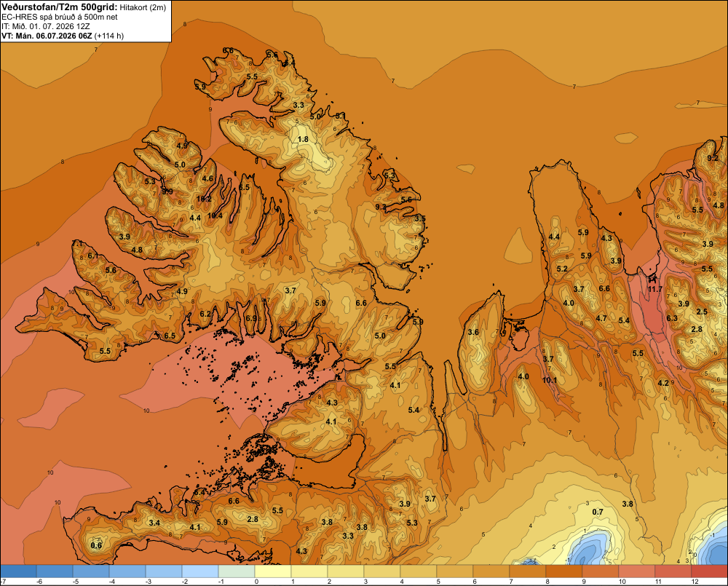Select the 6.3 temperature reading
This screenshot has height=586, width=728.
pyautogui.click(x=672, y=318)
